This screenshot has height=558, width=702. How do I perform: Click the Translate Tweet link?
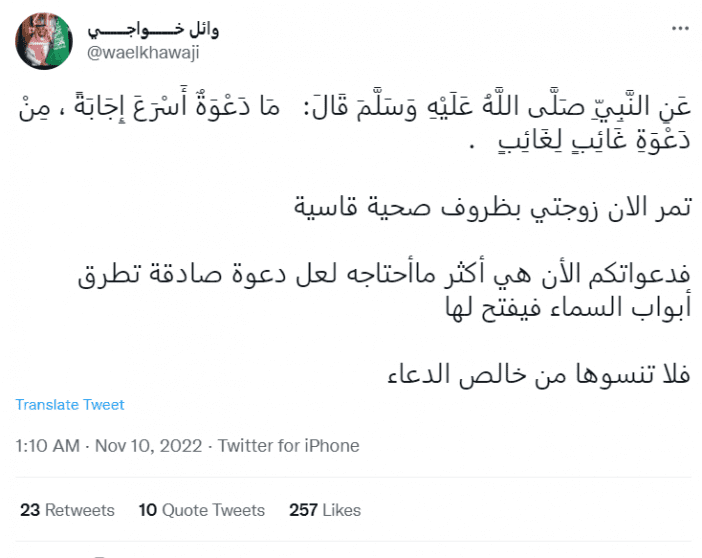(70, 405)
